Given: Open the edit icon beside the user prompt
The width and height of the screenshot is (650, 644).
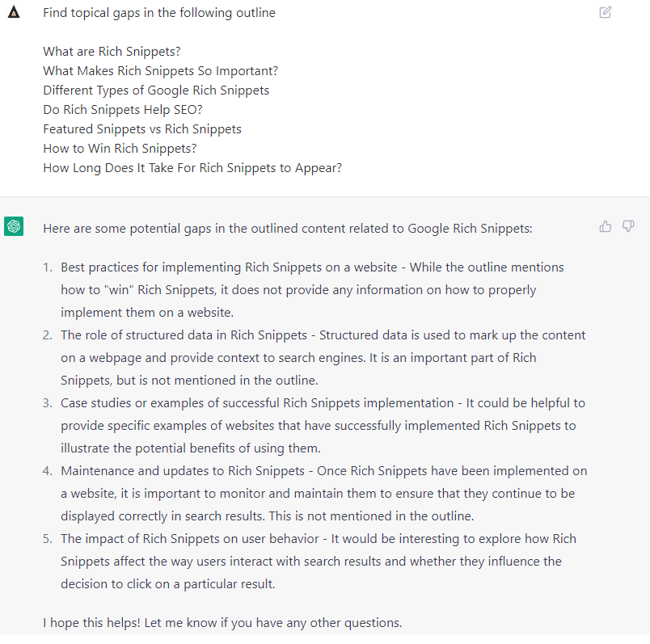Looking at the screenshot, I should point(605,13).
